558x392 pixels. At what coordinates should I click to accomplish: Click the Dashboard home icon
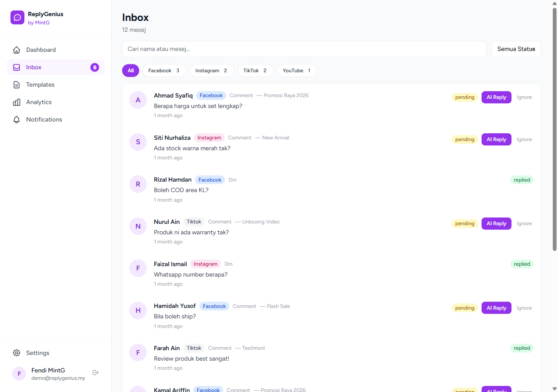(17, 50)
